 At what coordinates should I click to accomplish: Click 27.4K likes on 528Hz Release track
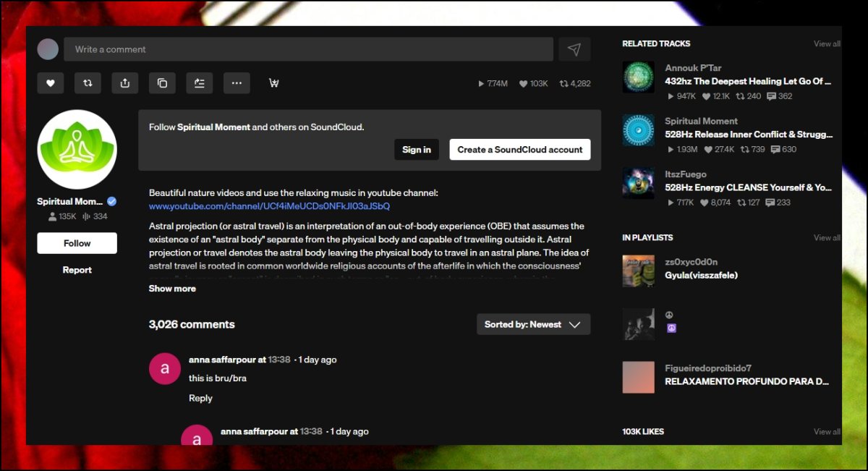(718, 150)
